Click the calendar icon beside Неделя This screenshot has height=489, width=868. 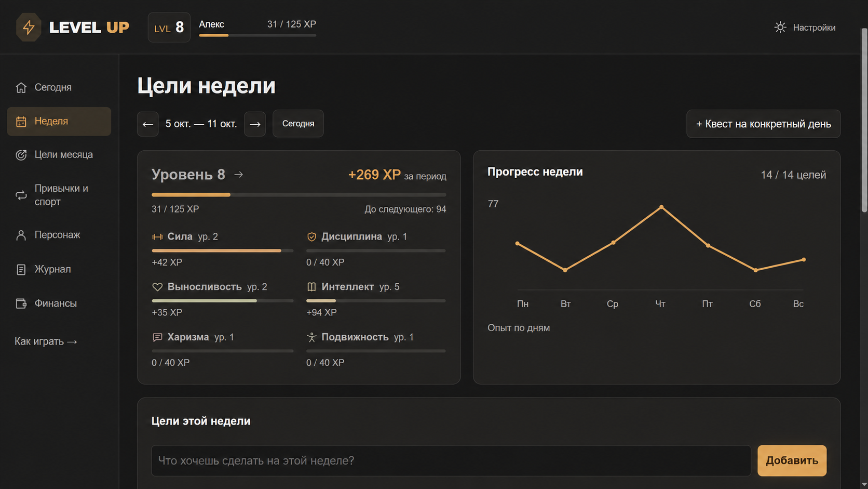click(x=21, y=121)
